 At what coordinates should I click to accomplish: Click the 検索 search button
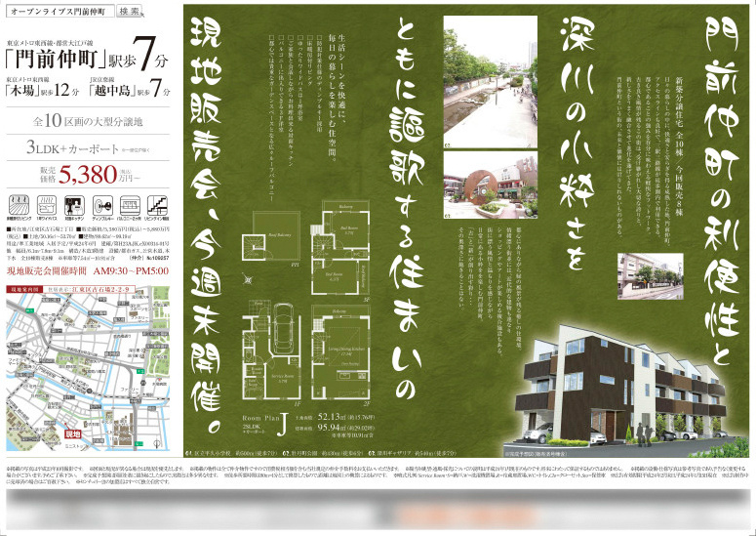pos(129,11)
